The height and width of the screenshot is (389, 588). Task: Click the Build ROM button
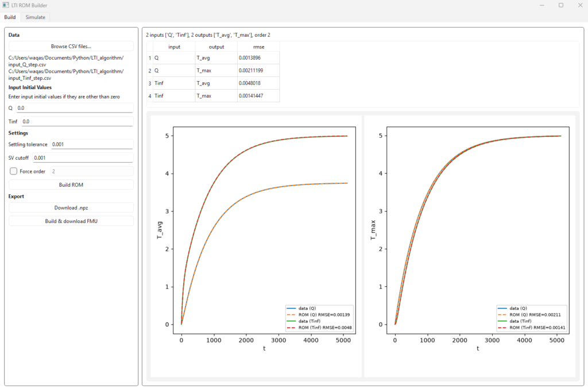pyautogui.click(x=71, y=185)
